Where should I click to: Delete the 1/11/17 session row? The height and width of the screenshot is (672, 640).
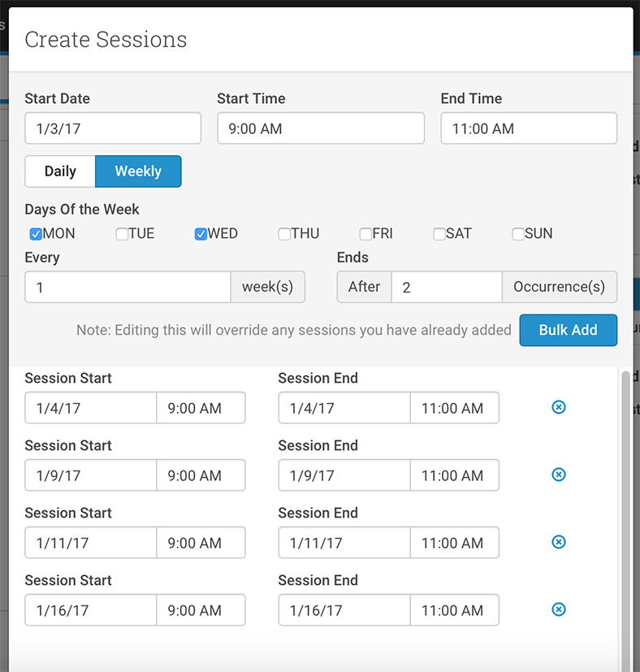click(558, 542)
